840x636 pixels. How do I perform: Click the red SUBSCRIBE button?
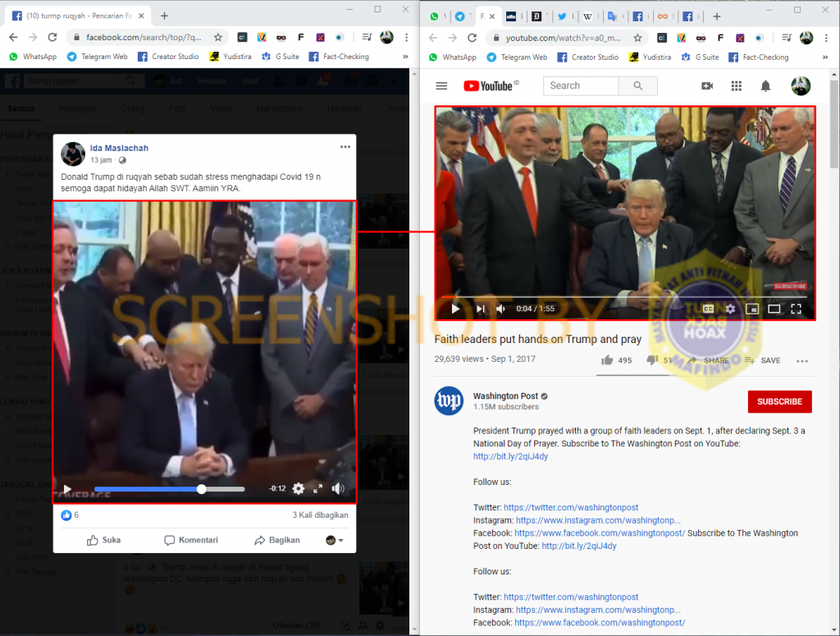point(779,401)
